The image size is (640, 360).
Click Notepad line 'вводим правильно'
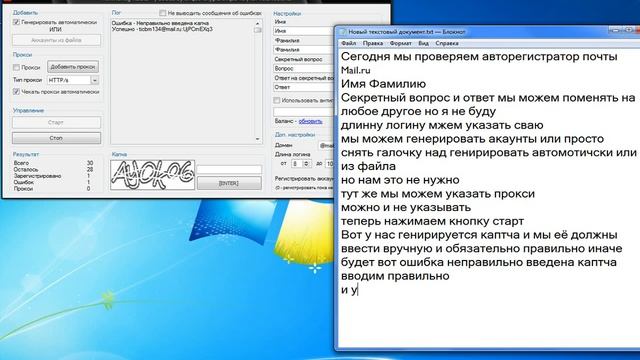395,276
